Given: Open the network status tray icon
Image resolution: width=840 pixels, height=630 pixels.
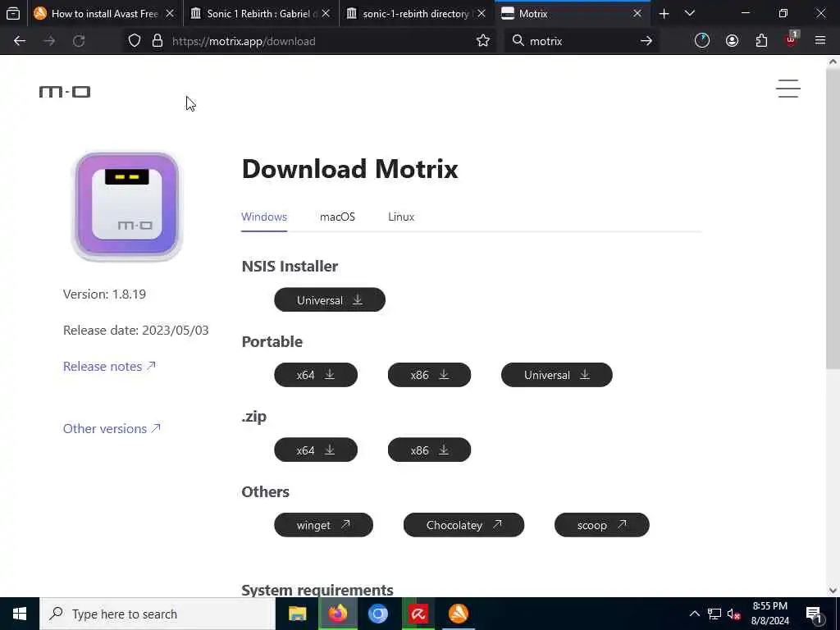Looking at the screenshot, I should [714, 614].
